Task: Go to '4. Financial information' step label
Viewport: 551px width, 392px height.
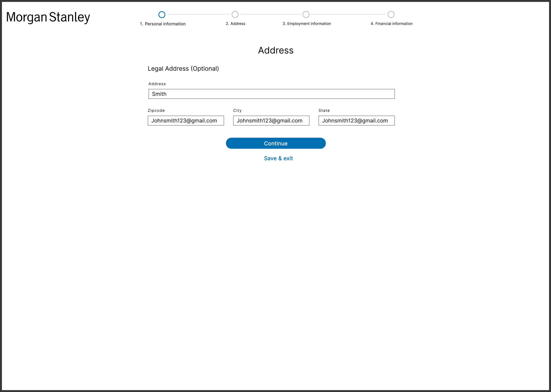Action: click(x=391, y=24)
